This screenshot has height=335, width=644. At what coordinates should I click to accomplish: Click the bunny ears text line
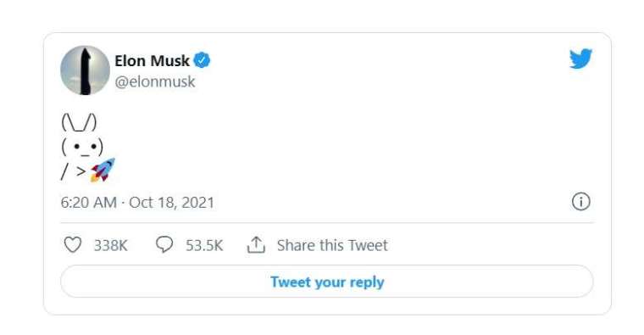click(x=79, y=122)
